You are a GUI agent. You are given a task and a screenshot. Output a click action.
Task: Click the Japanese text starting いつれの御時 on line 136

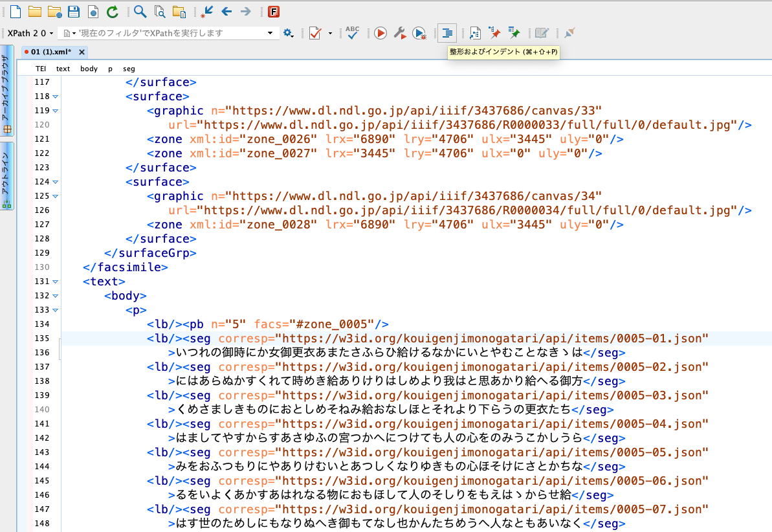379,353
